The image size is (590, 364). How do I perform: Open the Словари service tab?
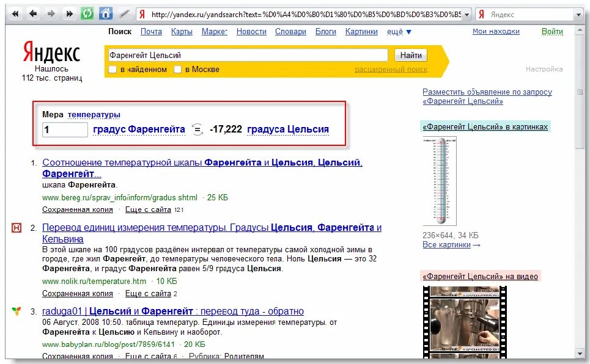[x=290, y=32]
